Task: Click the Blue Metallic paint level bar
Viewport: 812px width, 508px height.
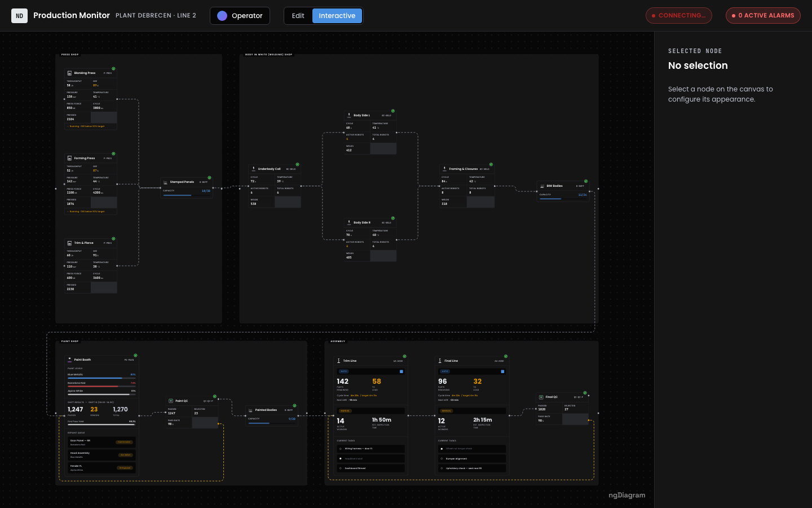Action: (101, 378)
